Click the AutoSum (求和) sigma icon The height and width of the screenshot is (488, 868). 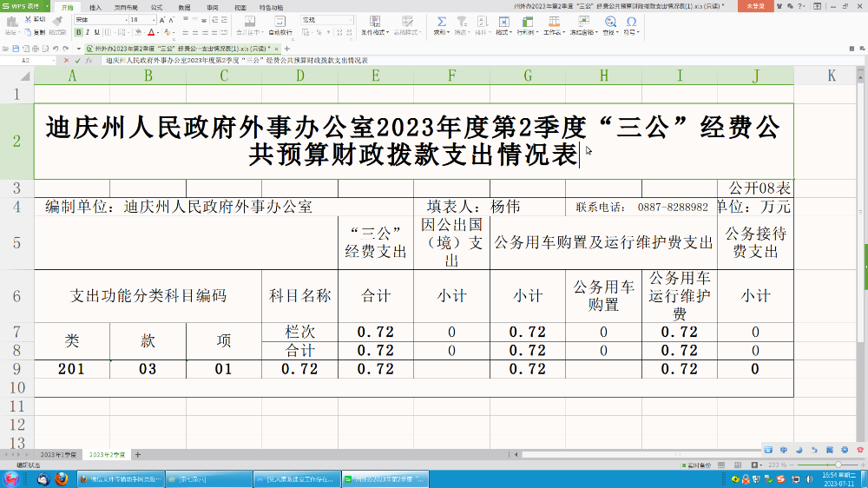click(x=440, y=21)
